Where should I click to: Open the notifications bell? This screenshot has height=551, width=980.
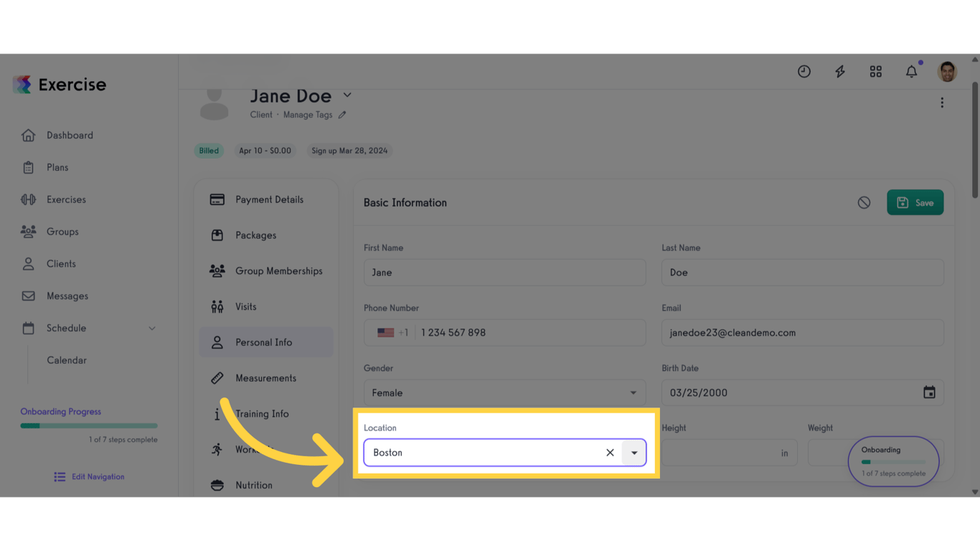tap(911, 72)
